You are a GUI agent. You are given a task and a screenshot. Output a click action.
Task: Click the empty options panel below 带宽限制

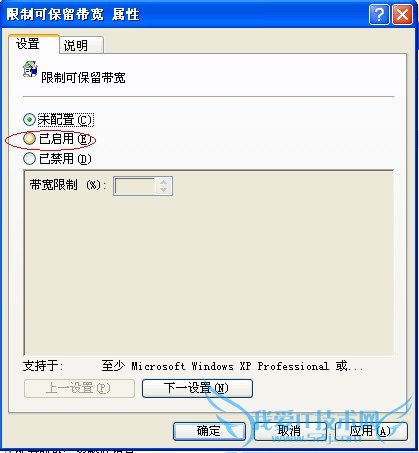209,275
